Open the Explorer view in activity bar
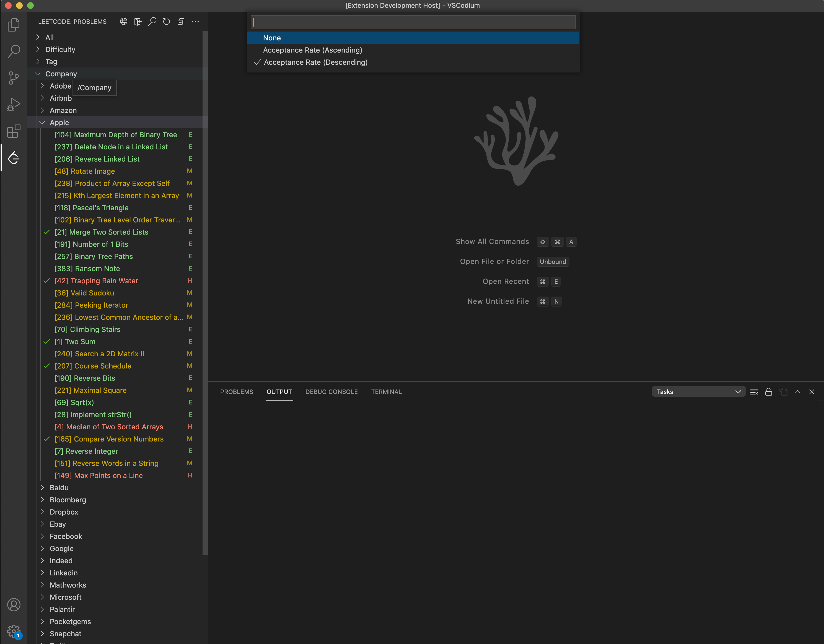The image size is (824, 644). (14, 25)
